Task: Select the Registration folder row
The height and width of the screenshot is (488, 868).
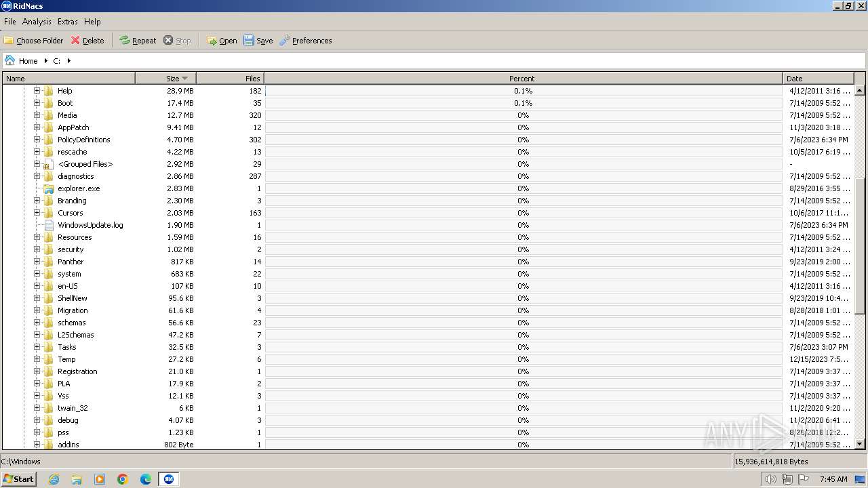Action: coord(427,371)
